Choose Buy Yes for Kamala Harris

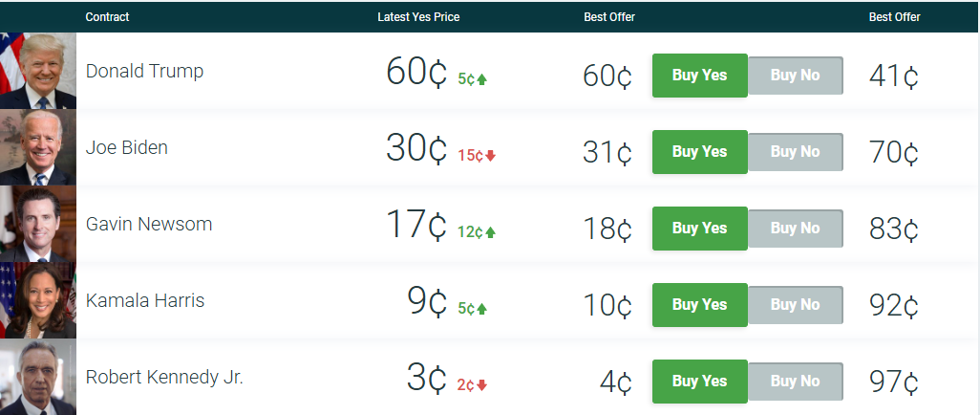click(x=699, y=305)
